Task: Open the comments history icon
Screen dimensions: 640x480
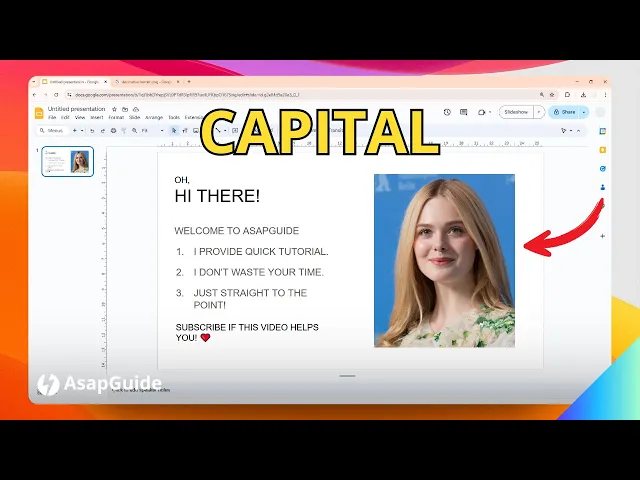Action: click(463, 112)
